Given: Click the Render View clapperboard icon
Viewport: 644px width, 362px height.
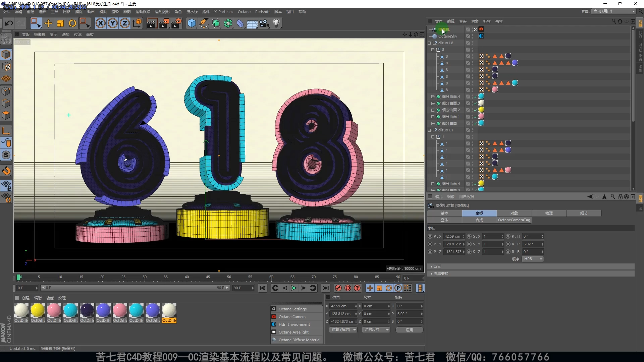Looking at the screenshot, I should point(152,23).
